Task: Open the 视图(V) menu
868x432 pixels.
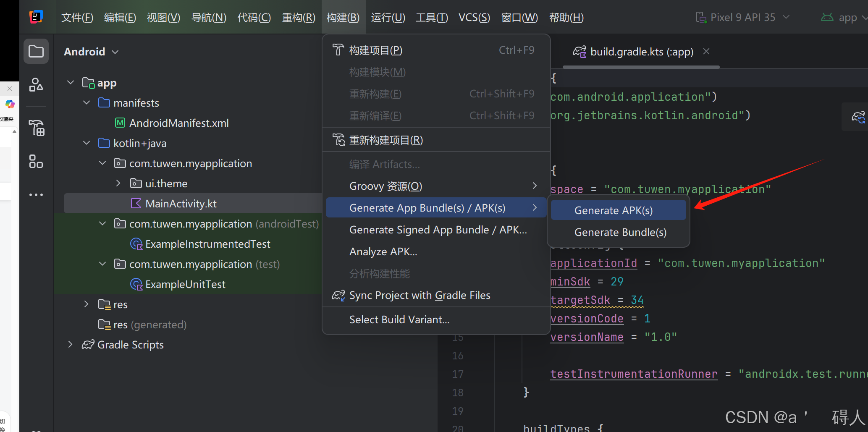Action: coord(163,17)
